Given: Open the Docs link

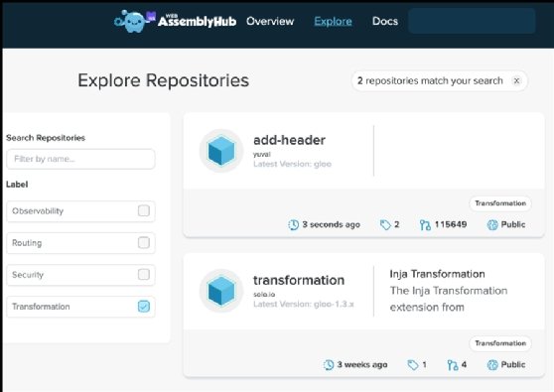Looking at the screenshot, I should pos(385,21).
